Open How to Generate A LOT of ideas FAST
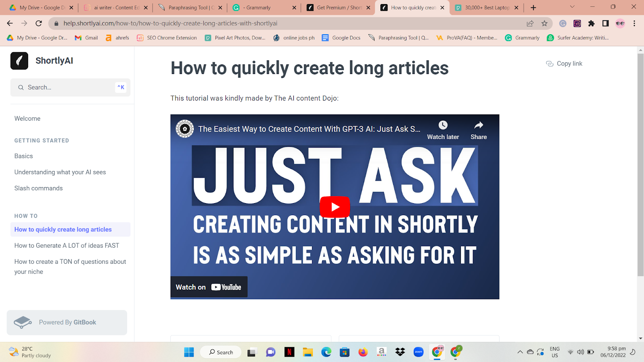Viewport: 644px width, 362px height. point(67,245)
